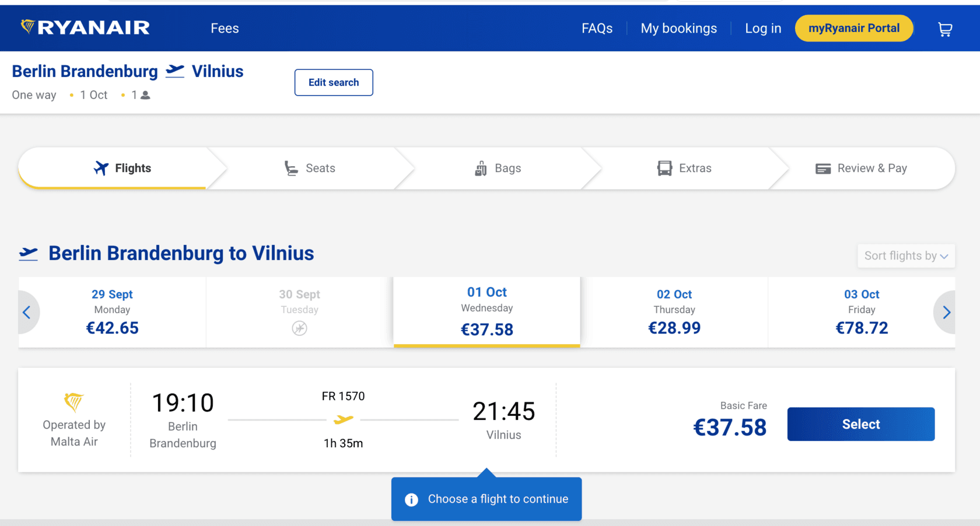This screenshot has height=526, width=980.
Task: Click the no-flight icon under 30 Sept
Action: [x=300, y=328]
